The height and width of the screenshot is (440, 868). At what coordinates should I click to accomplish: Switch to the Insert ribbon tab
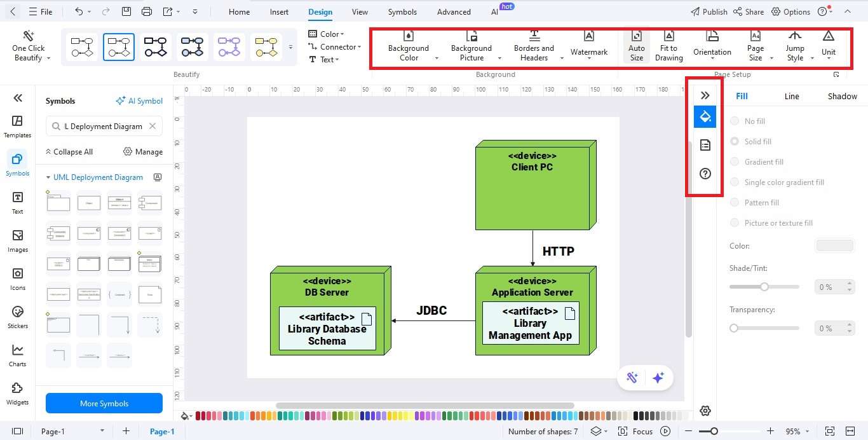click(x=279, y=11)
